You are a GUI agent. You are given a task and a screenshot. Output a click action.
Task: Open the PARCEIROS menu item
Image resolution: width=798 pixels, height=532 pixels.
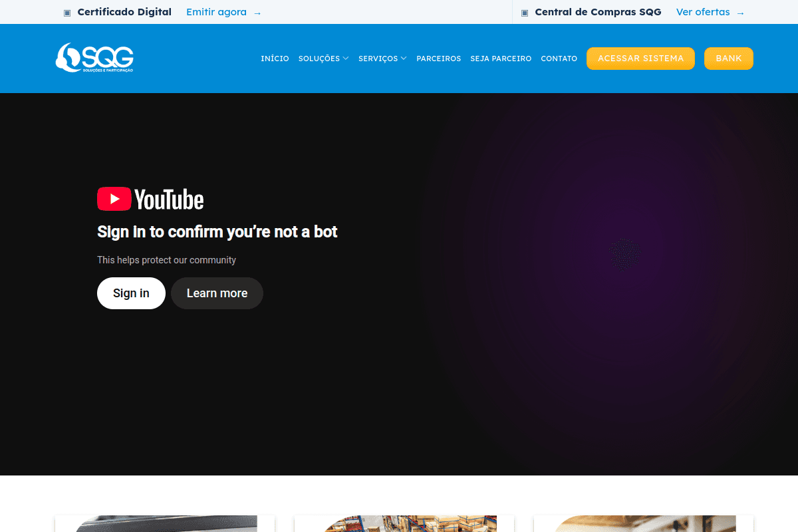click(438, 59)
